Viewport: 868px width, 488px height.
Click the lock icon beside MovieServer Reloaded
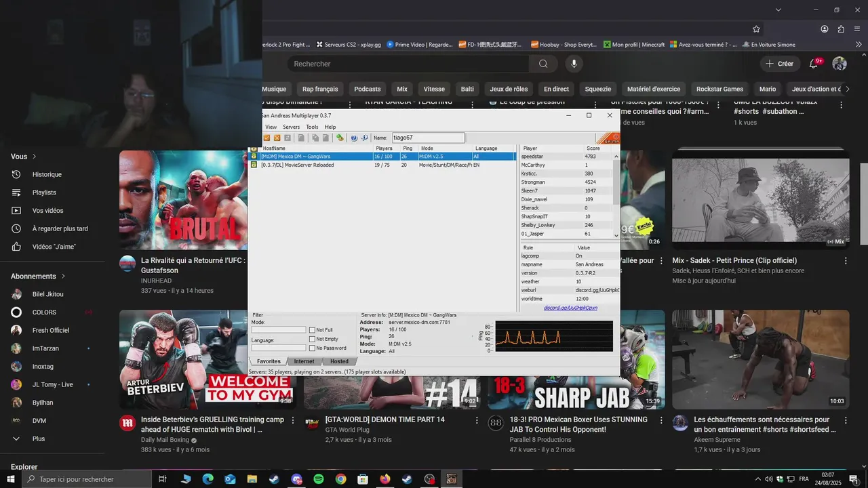click(254, 165)
